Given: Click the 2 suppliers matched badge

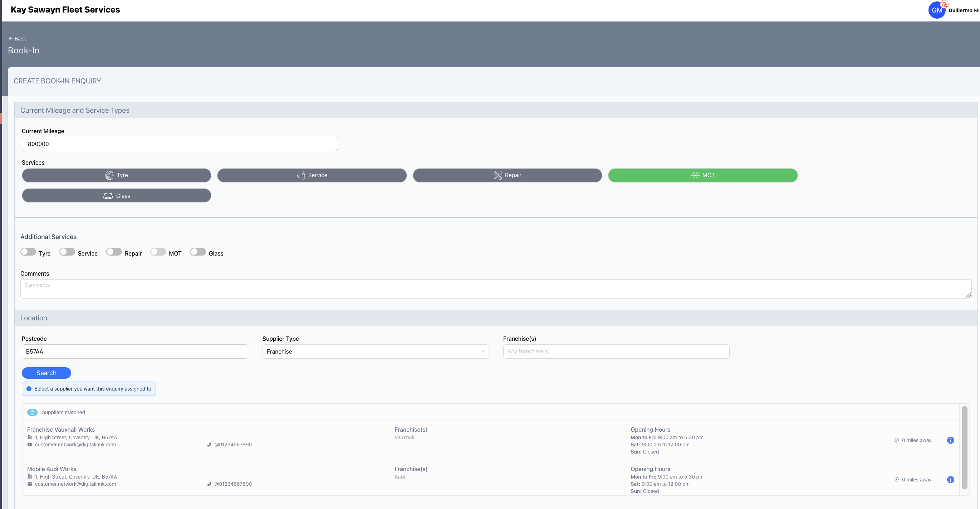Looking at the screenshot, I should (32, 412).
